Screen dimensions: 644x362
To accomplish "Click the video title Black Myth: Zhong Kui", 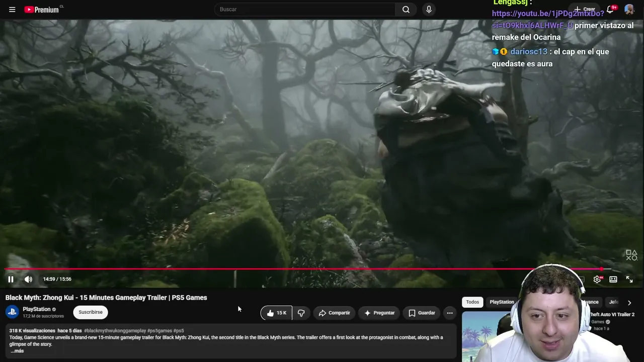I will 106,298.
